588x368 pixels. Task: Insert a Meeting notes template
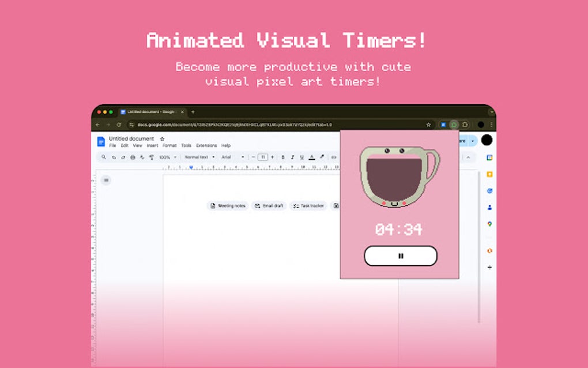pyautogui.click(x=229, y=206)
